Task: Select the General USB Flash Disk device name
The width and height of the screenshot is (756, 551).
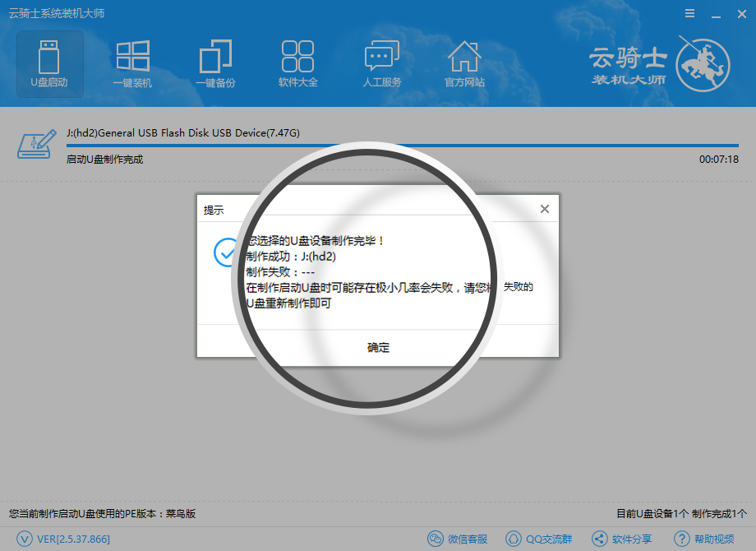Action: click(x=182, y=132)
